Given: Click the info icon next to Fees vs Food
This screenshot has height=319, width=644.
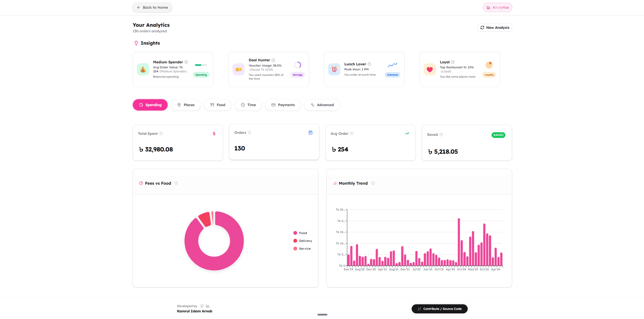Looking at the screenshot, I should click(x=176, y=183).
